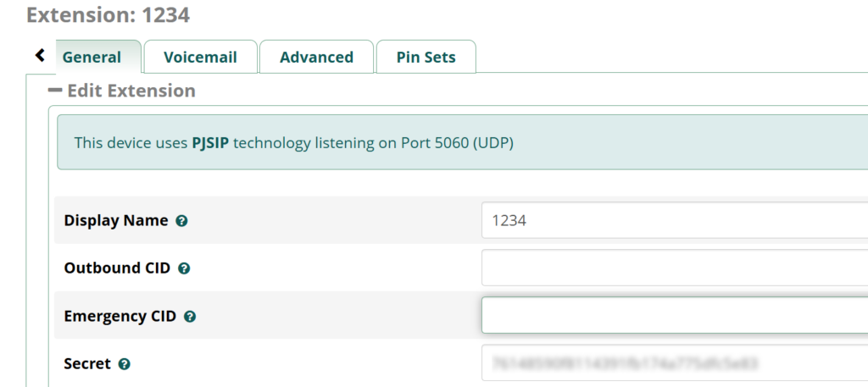Open the Voicemail tab
This screenshot has width=868, height=387.
coord(200,57)
